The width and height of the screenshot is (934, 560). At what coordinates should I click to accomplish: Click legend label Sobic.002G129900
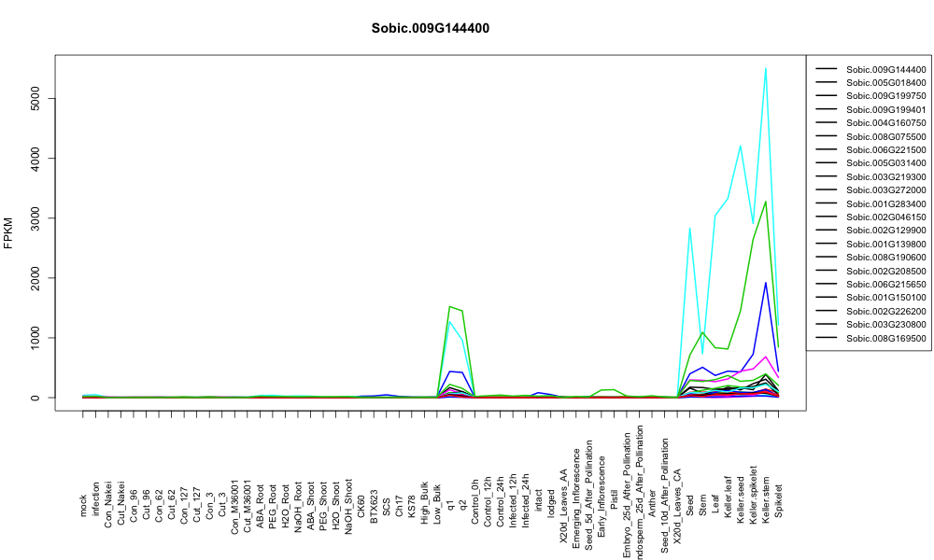[886, 231]
